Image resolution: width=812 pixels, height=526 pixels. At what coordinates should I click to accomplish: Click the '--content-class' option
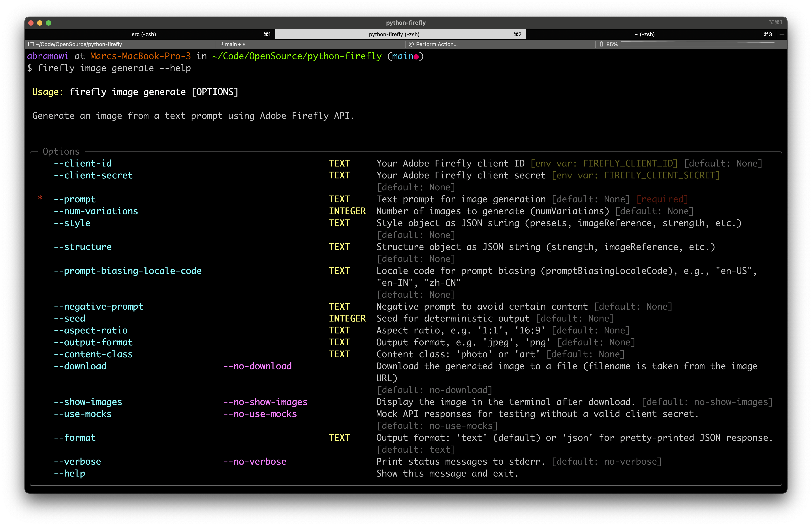pyautogui.click(x=93, y=354)
